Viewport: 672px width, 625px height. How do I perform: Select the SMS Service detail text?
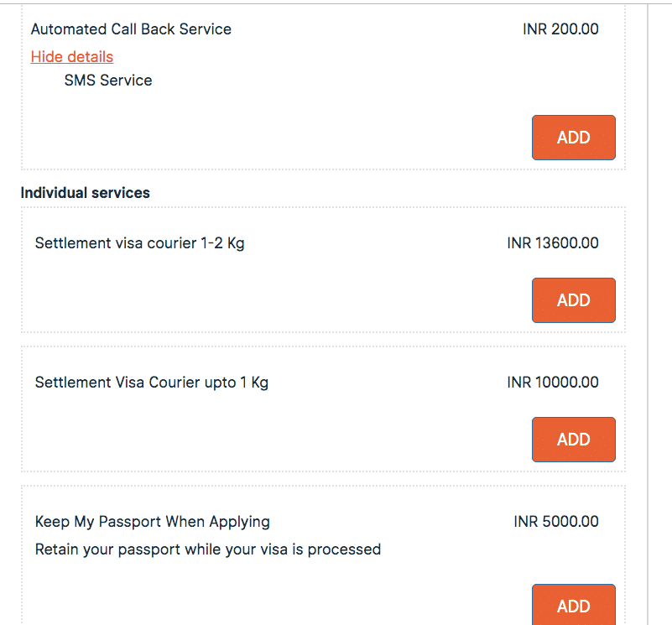pos(108,81)
